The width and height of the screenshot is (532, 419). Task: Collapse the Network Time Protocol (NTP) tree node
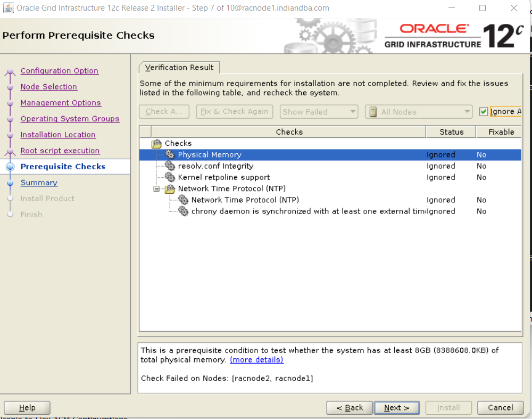coord(156,189)
